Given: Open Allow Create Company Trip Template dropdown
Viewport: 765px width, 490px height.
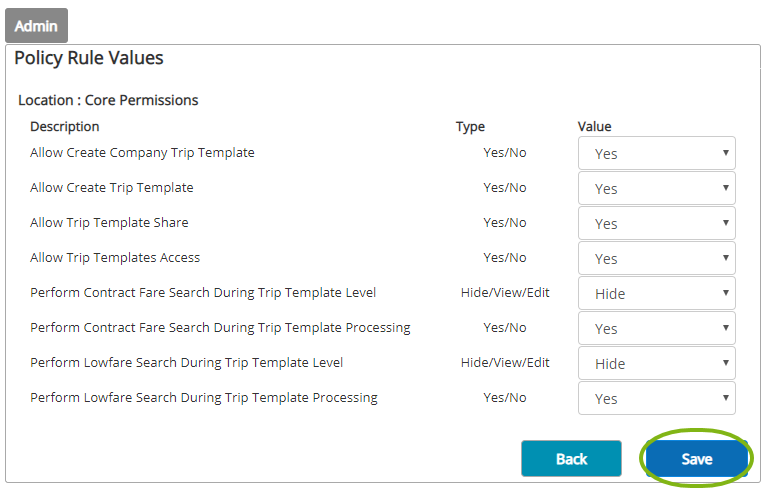Looking at the screenshot, I should pos(656,154).
